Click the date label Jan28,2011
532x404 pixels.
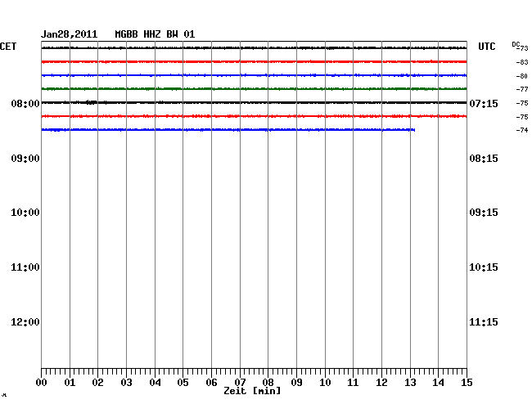[70, 34]
